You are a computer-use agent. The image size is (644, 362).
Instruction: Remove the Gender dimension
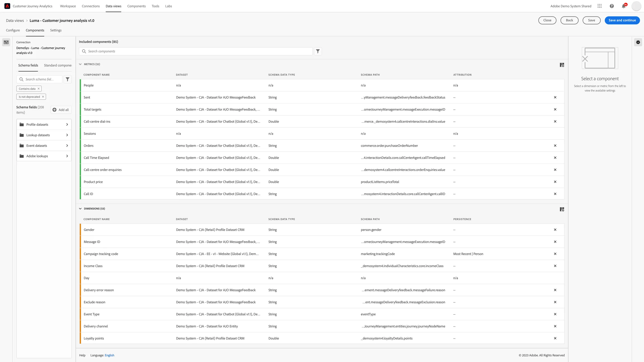pyautogui.click(x=555, y=230)
